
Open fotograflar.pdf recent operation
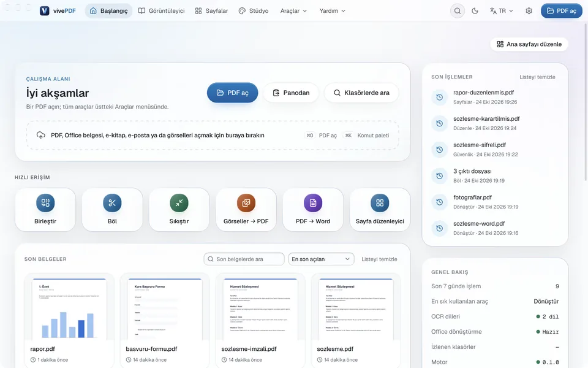point(494,202)
